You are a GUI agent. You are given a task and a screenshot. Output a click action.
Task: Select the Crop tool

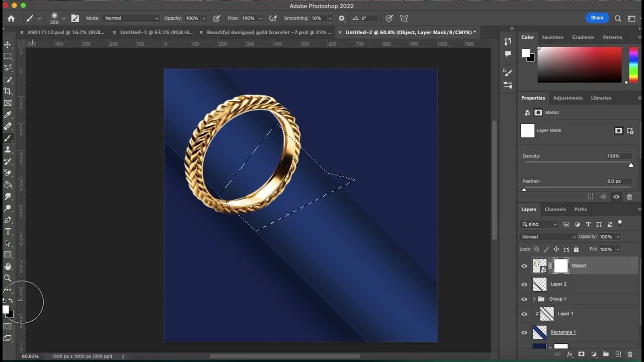8,91
